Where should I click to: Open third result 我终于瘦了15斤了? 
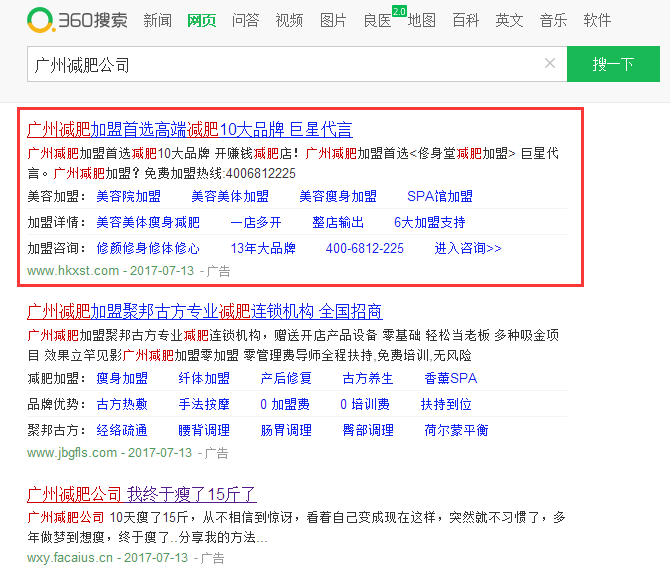point(141,493)
